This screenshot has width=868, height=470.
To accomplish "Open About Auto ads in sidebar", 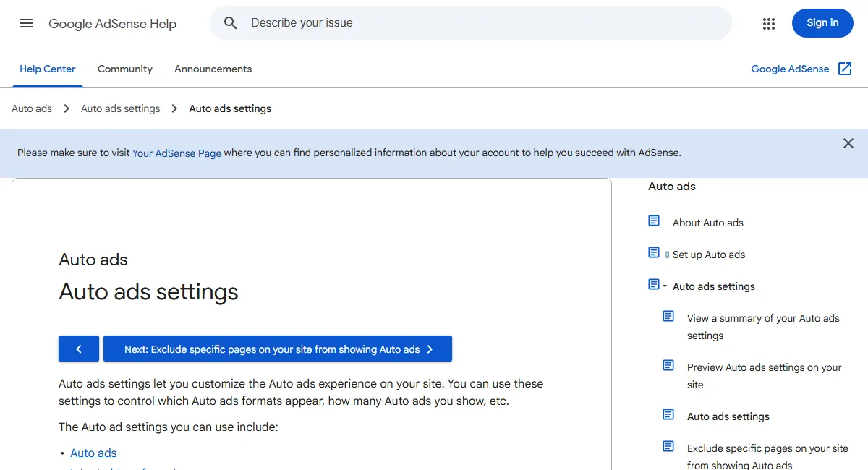I will coord(708,223).
